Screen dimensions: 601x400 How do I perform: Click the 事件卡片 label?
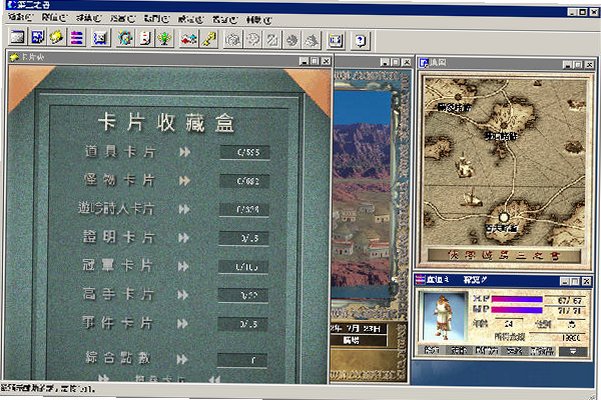pos(117,323)
